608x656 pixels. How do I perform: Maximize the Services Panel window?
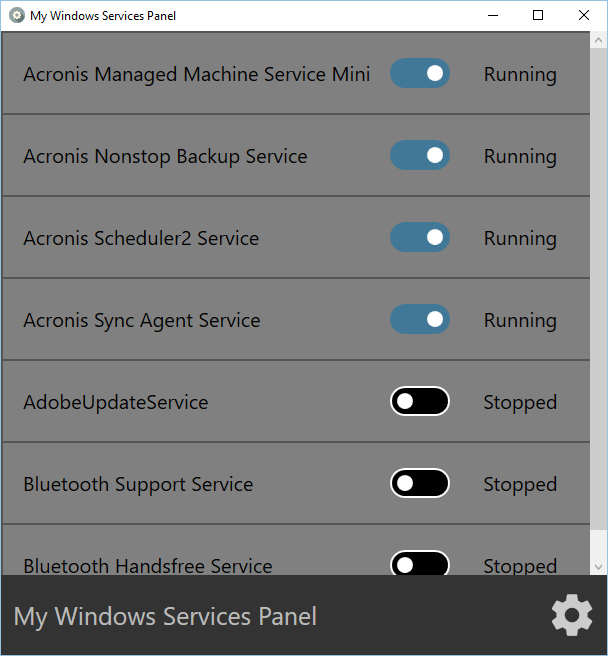pyautogui.click(x=538, y=15)
